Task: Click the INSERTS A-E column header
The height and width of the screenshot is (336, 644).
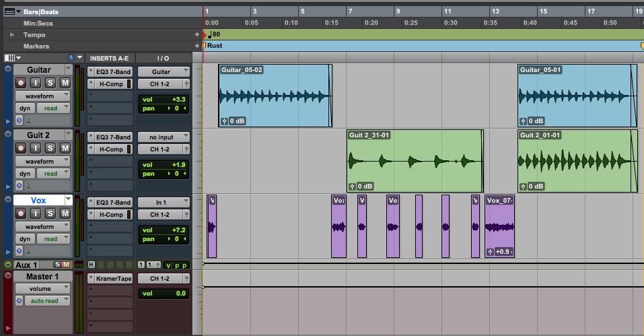Action: coord(109,59)
